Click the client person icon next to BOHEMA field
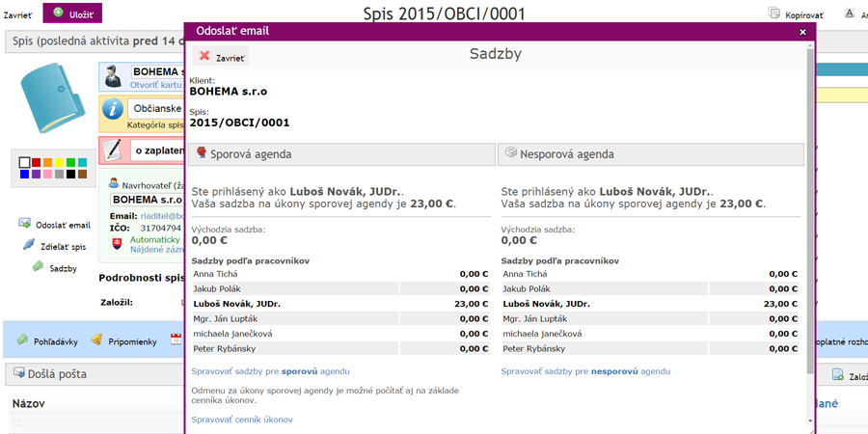Screen dimensions: 868x434 [113, 76]
